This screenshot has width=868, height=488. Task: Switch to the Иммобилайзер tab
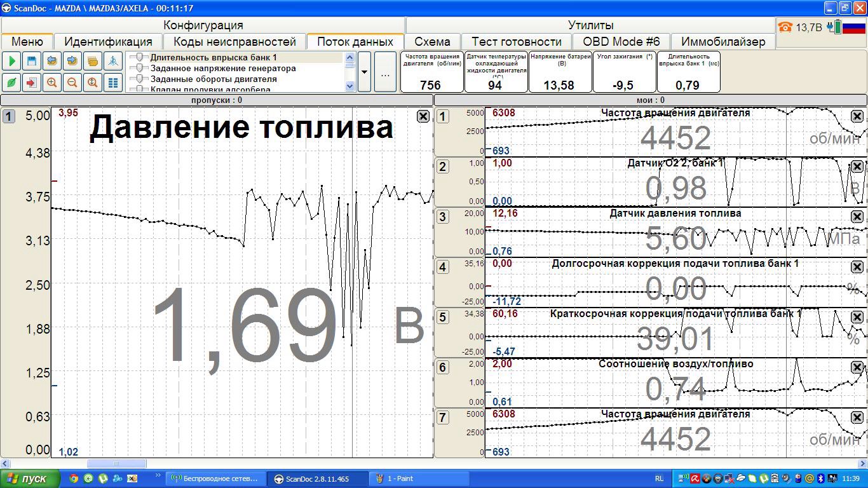point(723,41)
